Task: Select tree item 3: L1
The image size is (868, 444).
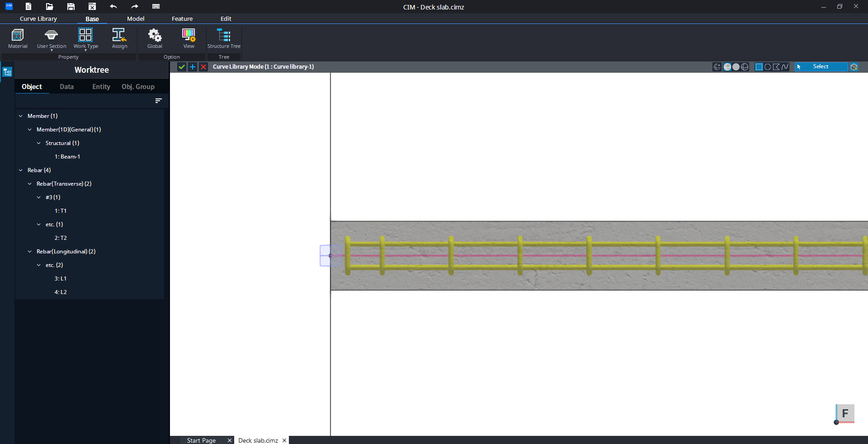Action: [61, 279]
